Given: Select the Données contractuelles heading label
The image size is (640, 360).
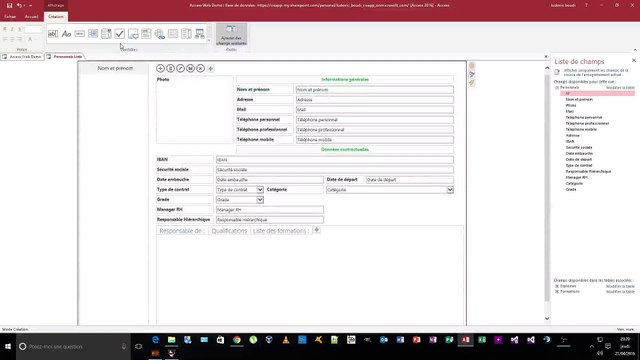Looking at the screenshot, I should tap(345, 150).
